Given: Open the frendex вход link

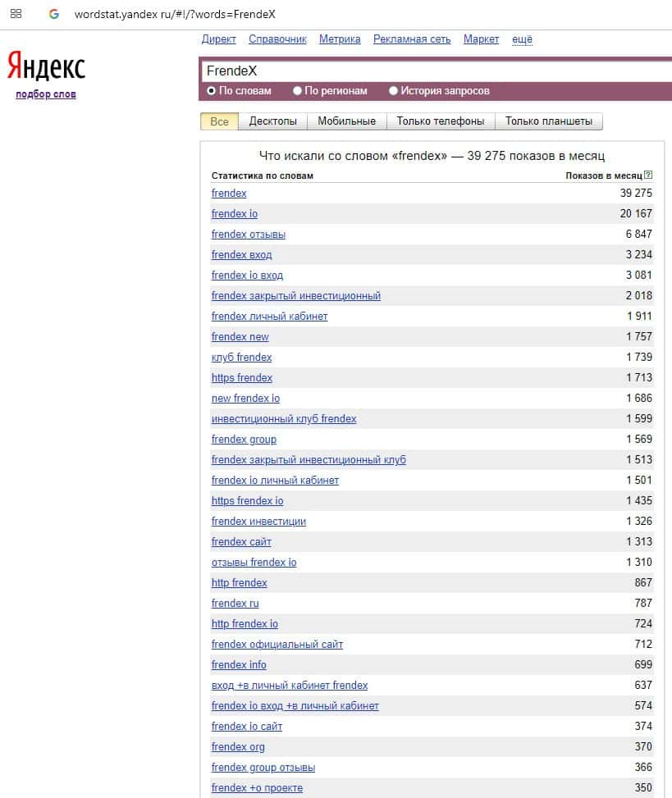Looking at the screenshot, I should pos(242,254).
